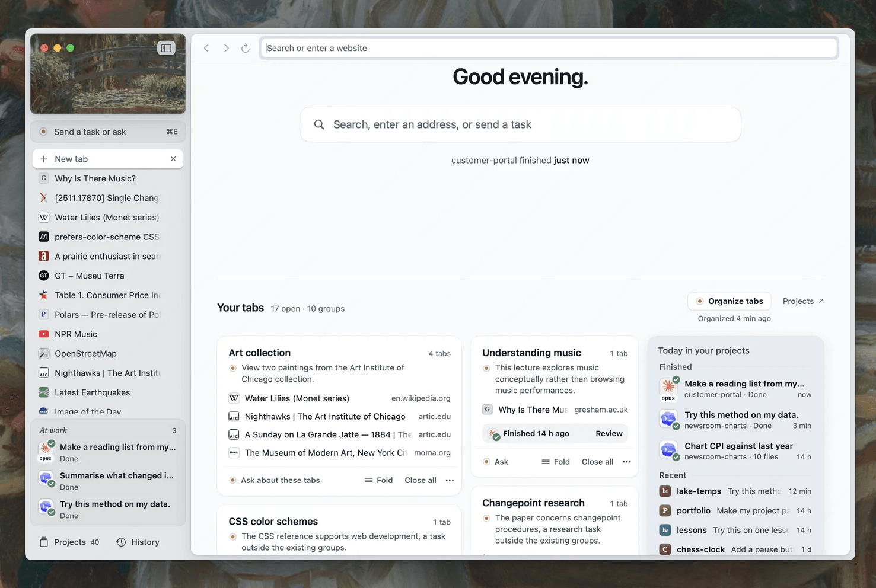
Task: Click the Monet painting thumbnail in sidebar
Action: (108, 74)
